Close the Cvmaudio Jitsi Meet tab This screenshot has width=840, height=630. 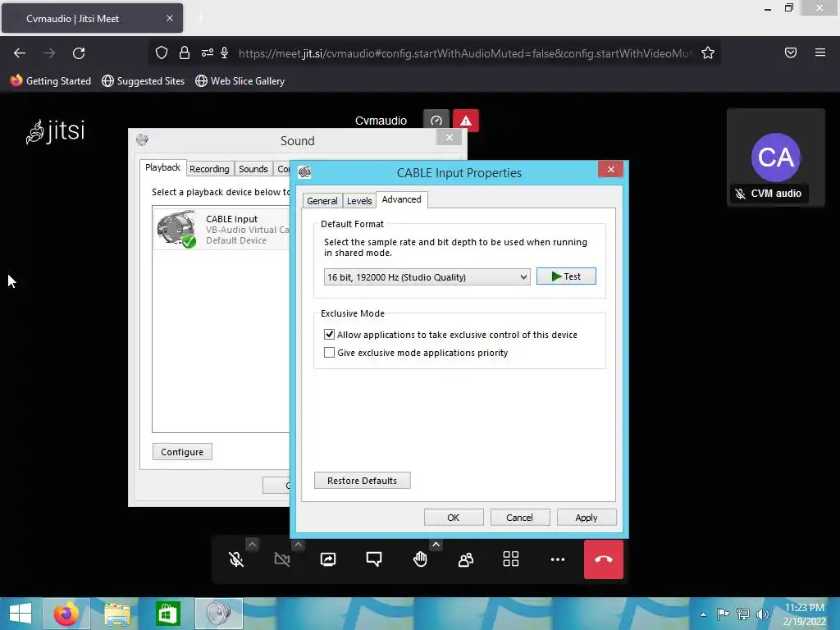(x=170, y=18)
